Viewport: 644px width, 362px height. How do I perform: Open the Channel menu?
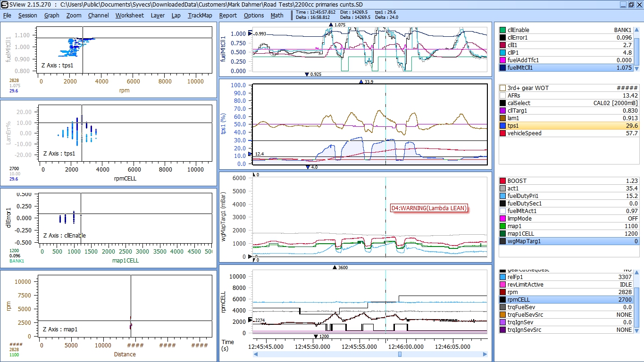pyautogui.click(x=98, y=15)
